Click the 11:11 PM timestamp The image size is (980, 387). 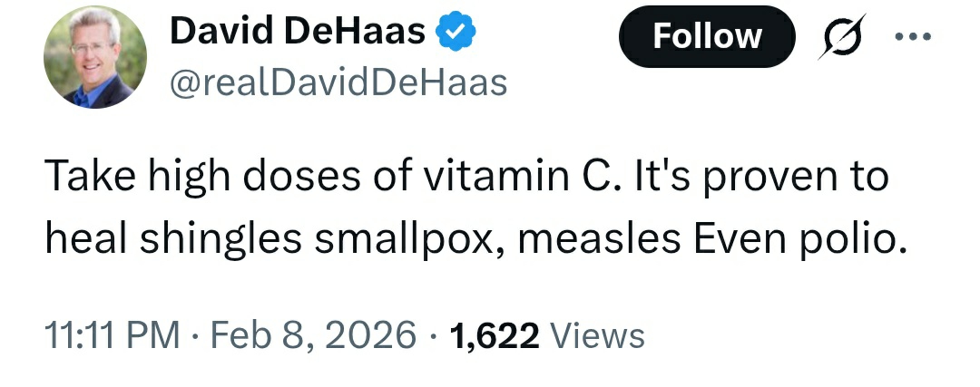tap(111, 335)
